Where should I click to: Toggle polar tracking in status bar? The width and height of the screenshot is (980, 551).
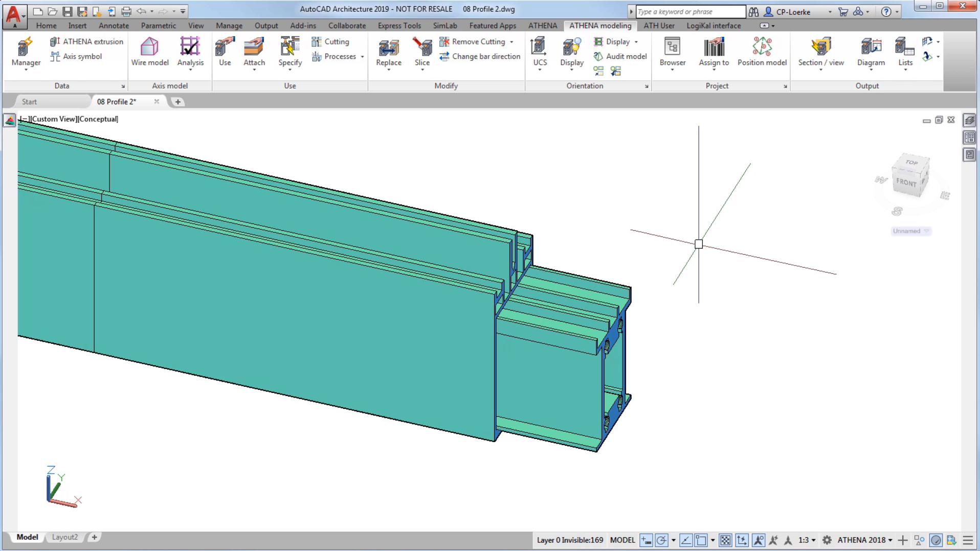pyautogui.click(x=661, y=540)
